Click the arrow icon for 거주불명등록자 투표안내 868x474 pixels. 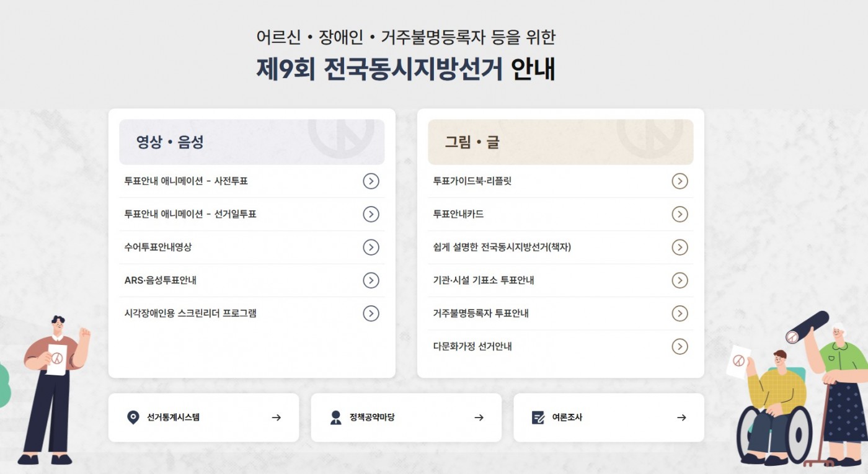coord(680,313)
